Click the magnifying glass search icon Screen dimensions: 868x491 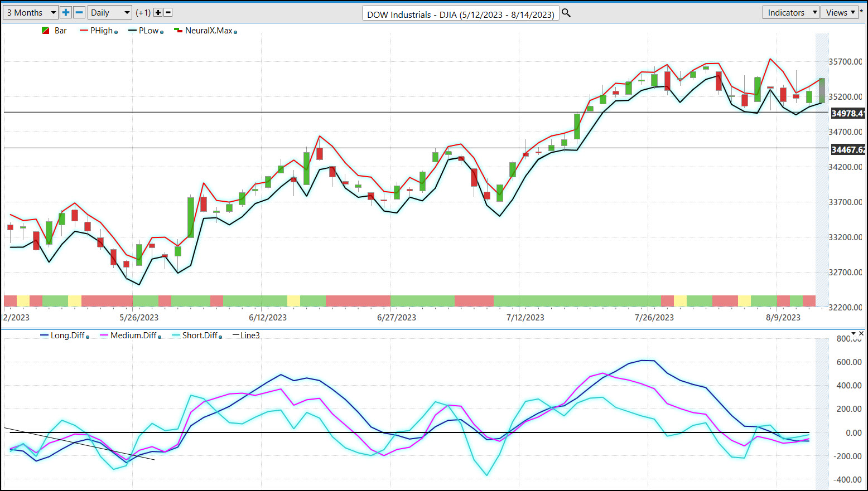566,13
